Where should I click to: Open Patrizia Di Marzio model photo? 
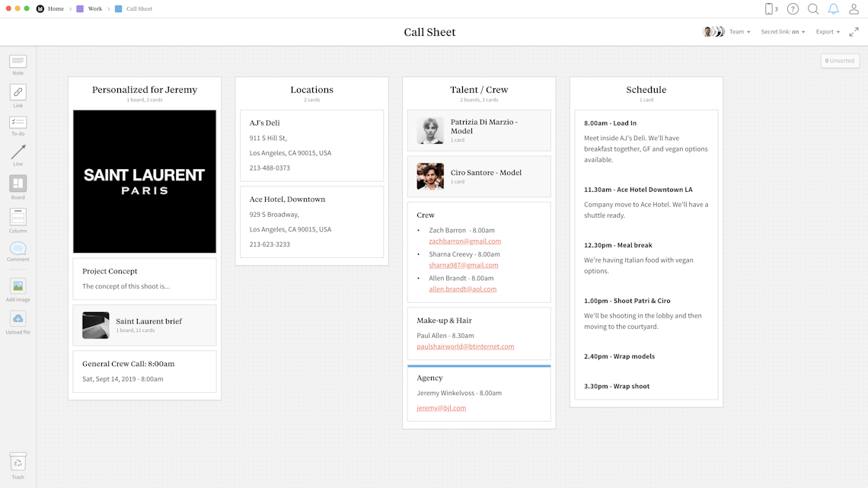pyautogui.click(x=430, y=131)
